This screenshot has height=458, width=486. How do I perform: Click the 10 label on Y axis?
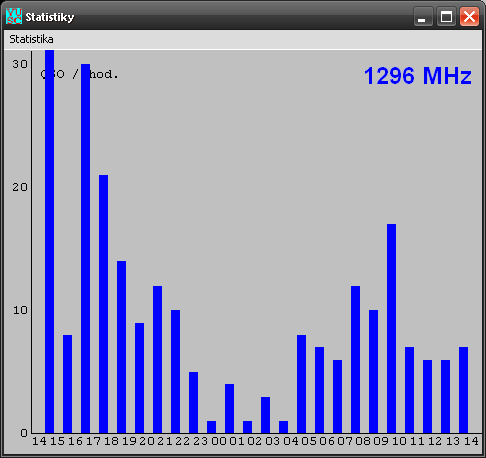click(x=20, y=310)
